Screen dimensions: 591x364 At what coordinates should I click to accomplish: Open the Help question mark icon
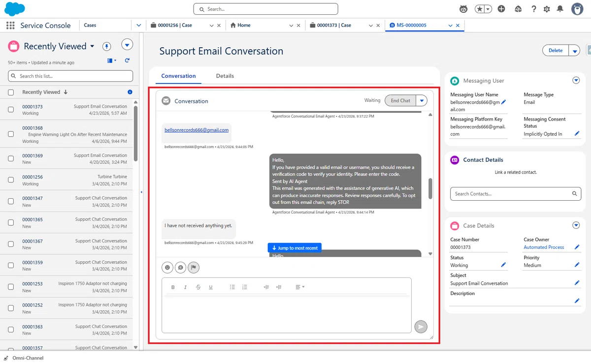click(534, 9)
